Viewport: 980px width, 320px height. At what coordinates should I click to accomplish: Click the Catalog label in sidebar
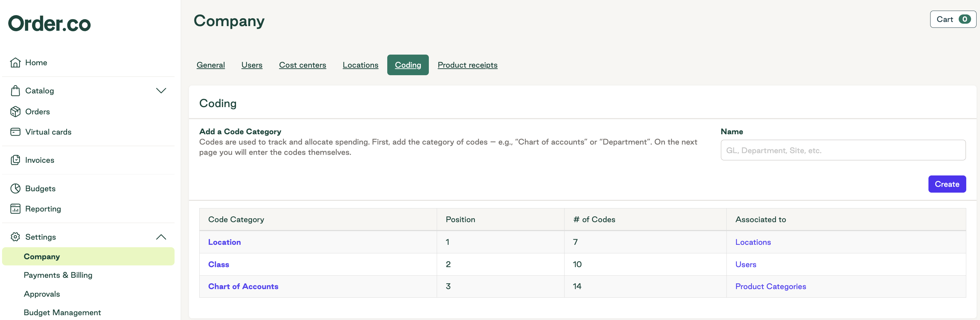coord(40,90)
